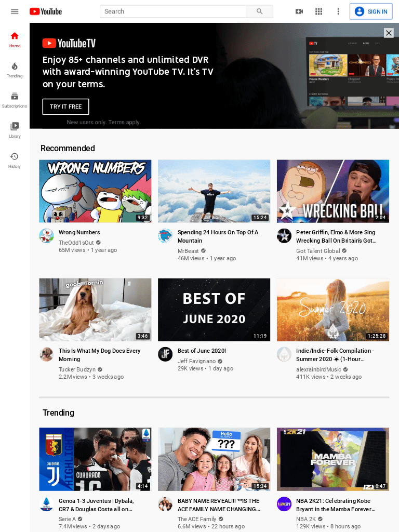The height and width of the screenshot is (532, 399).
Task: Open Jeff Favignano channel name link
Action: (196, 361)
